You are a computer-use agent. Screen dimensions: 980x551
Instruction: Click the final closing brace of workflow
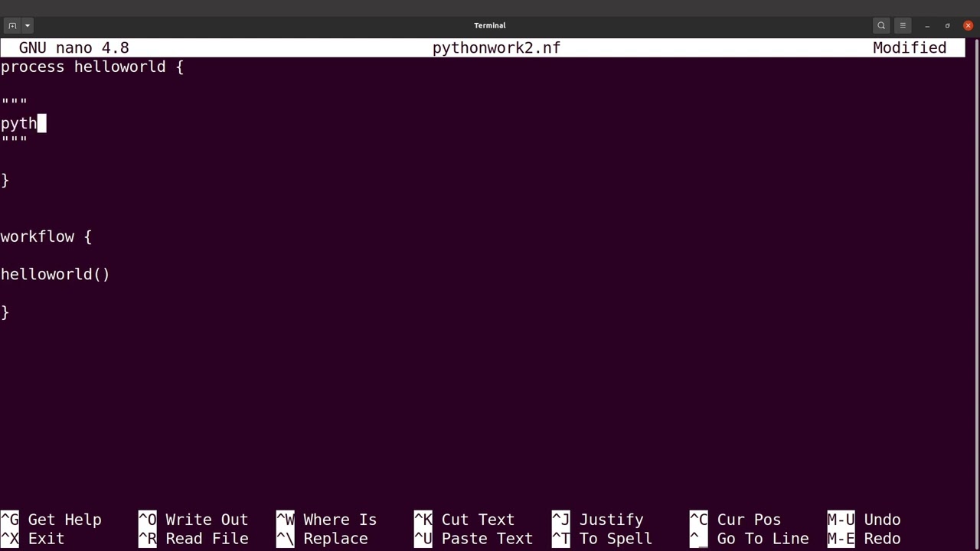pos(5,312)
